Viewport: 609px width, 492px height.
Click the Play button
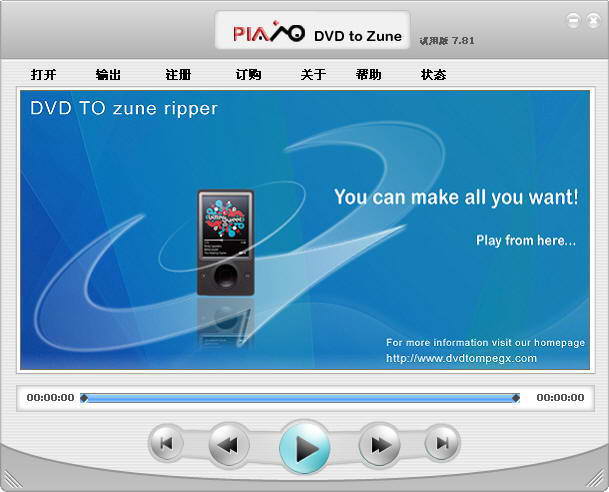pyautogui.click(x=305, y=447)
